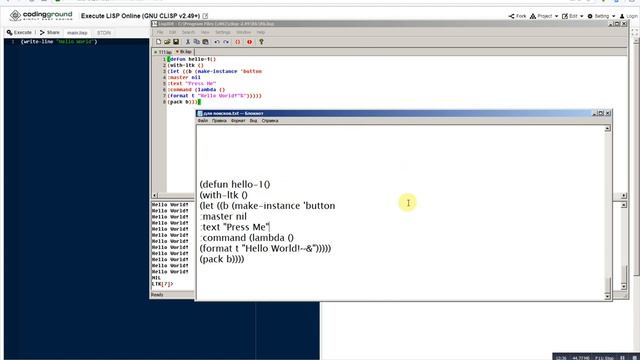Click the LispIDE output pane scrollbar up arrow
The width and height of the screenshot is (640, 360).
(x=624, y=204)
